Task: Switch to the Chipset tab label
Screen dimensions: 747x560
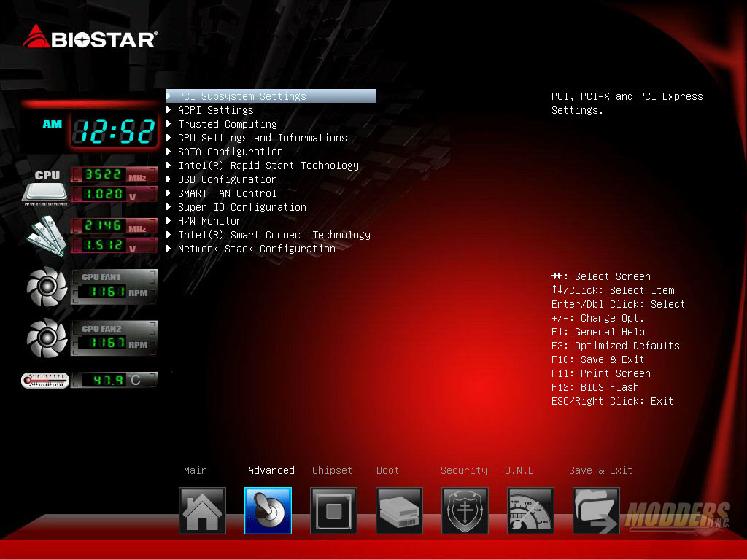Action: coord(332,470)
